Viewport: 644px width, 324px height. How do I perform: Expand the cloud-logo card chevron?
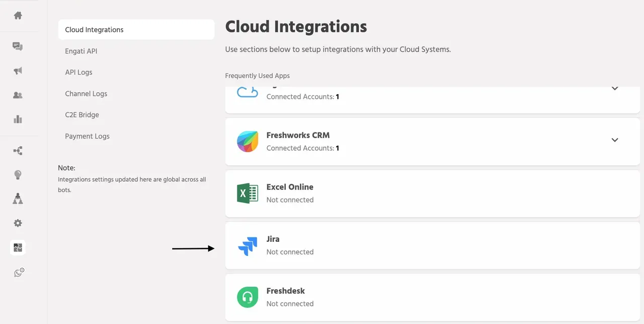click(x=614, y=89)
